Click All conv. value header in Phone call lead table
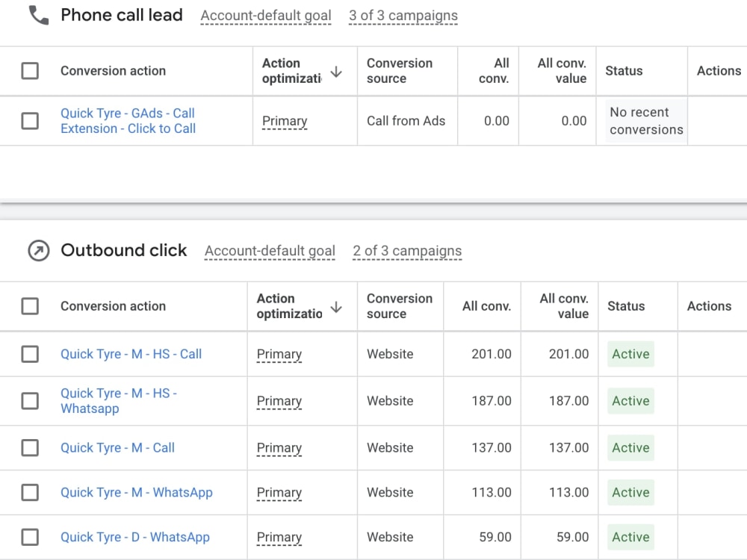 coord(562,71)
